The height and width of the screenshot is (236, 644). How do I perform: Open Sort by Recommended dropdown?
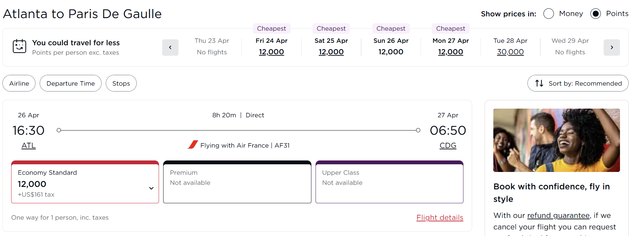coord(578,84)
